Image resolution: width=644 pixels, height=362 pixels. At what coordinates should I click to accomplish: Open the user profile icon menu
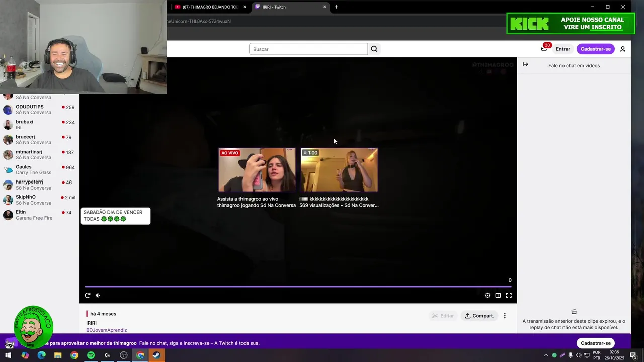click(622, 49)
